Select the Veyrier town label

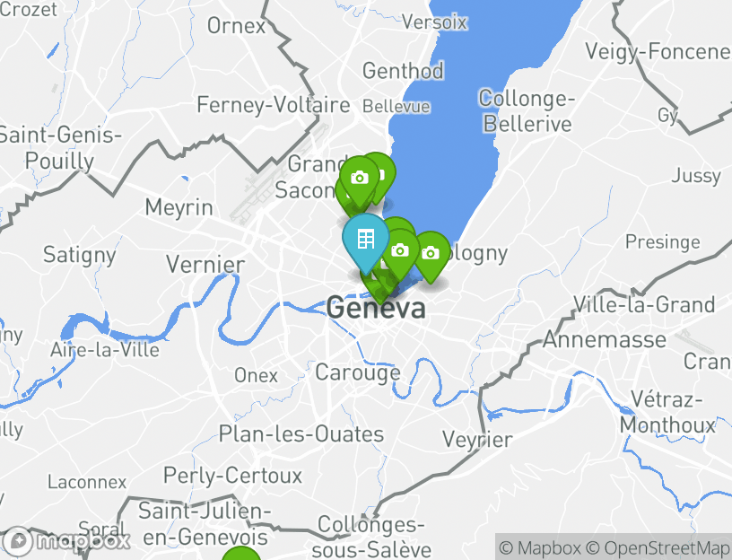tap(477, 440)
